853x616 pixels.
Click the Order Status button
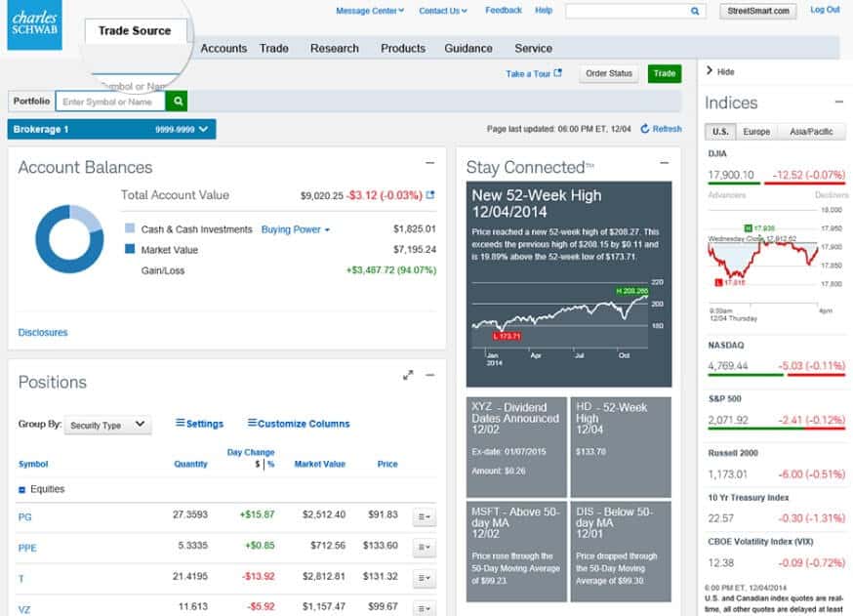click(x=609, y=73)
